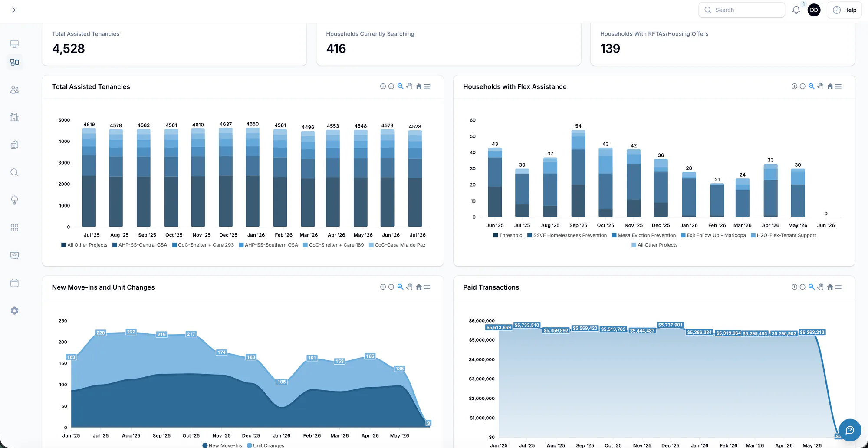Toggle CoC-Shelter + Care 293 legend series

(203, 245)
